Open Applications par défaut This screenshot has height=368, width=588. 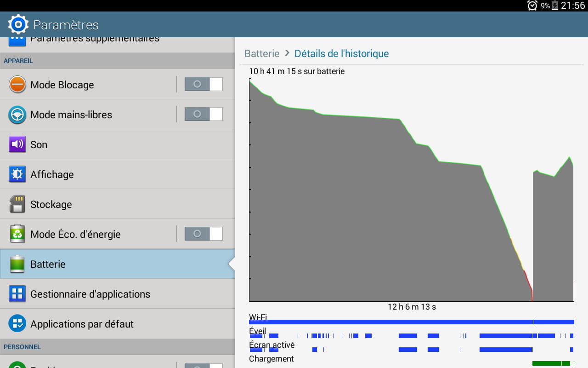[118, 324]
